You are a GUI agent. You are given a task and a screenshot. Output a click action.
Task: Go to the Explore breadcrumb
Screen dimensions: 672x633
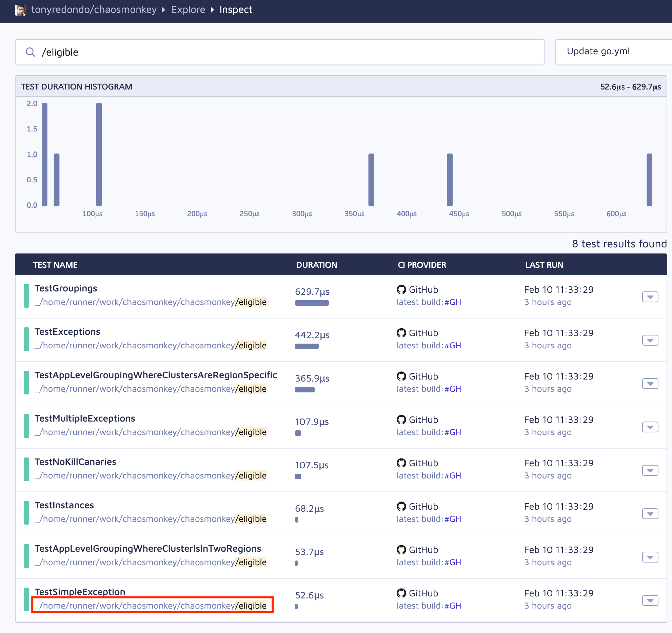[x=188, y=10]
